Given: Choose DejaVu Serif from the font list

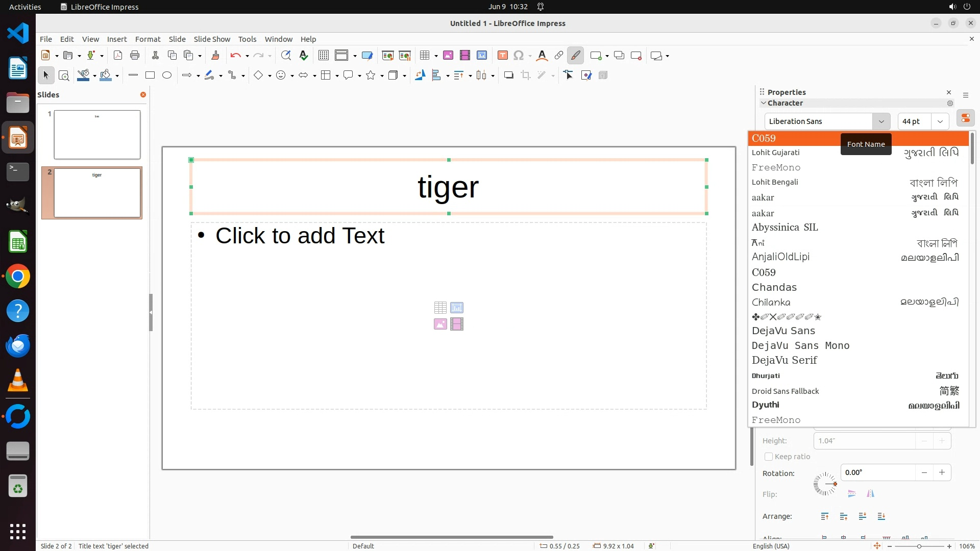Looking at the screenshot, I should point(785,360).
